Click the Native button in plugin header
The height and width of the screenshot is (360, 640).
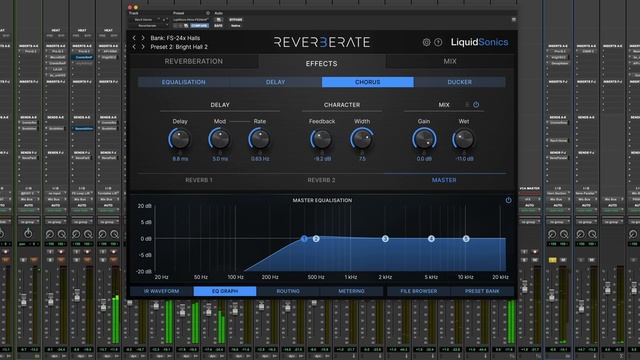coord(236,26)
